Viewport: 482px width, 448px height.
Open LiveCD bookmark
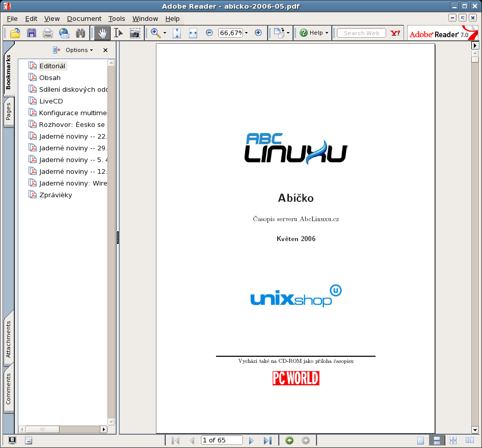pos(51,101)
